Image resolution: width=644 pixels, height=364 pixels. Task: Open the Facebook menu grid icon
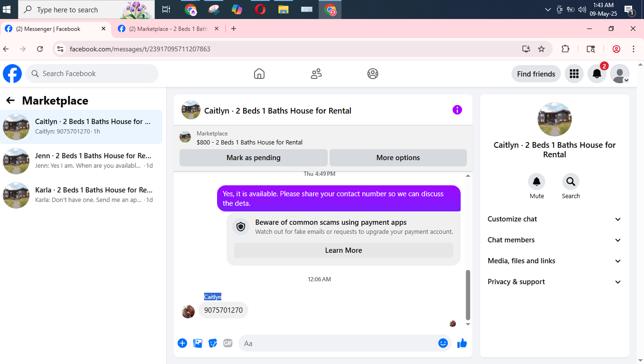(x=574, y=74)
